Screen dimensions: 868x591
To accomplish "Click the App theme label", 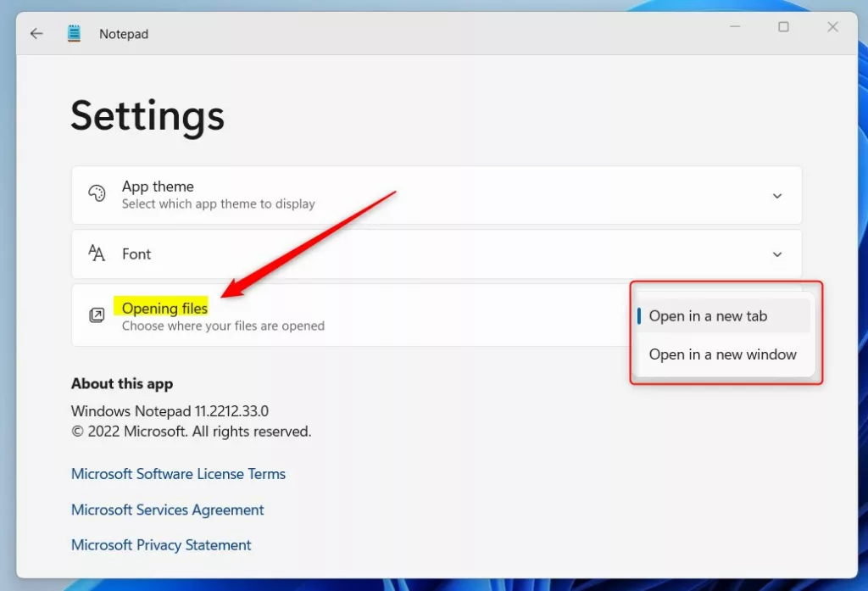I will pyautogui.click(x=158, y=186).
